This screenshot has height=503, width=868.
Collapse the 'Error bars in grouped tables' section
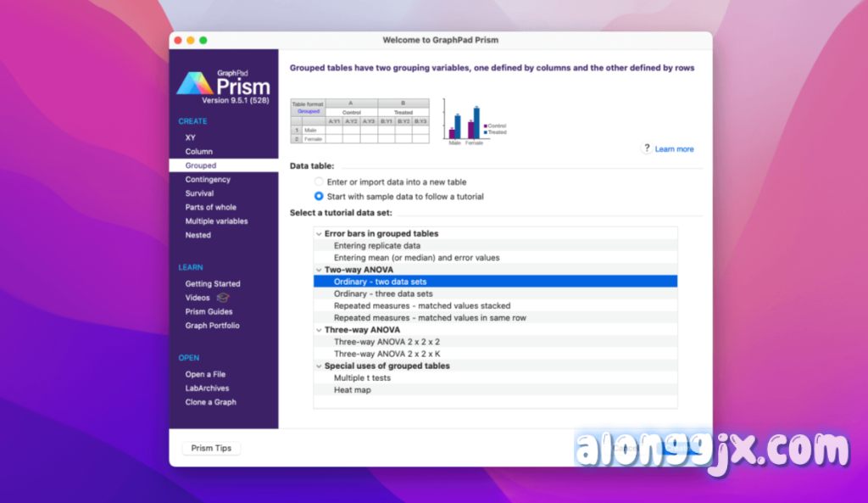(318, 233)
